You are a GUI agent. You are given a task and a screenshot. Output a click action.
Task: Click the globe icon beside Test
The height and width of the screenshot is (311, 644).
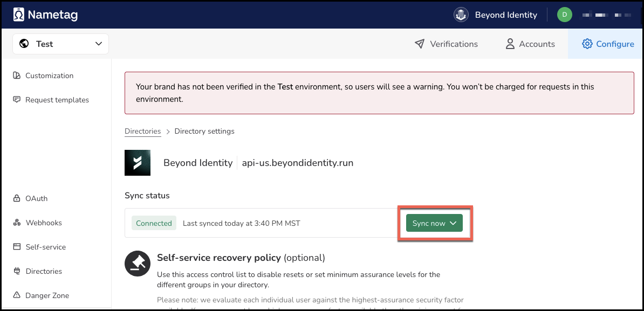(24, 44)
